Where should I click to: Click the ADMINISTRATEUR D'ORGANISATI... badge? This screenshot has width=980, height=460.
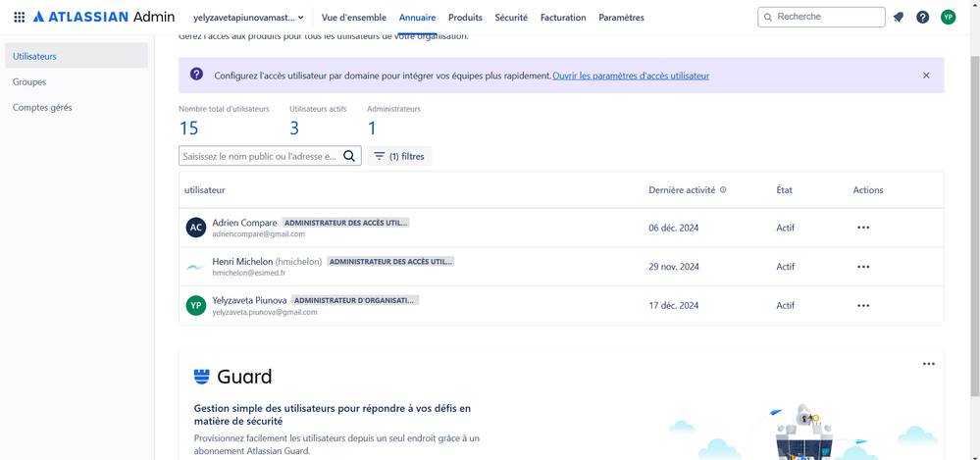[x=355, y=300]
